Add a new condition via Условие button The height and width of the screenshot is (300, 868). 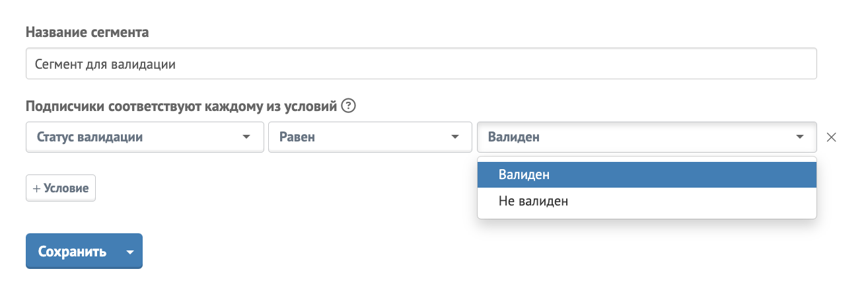[x=61, y=188]
